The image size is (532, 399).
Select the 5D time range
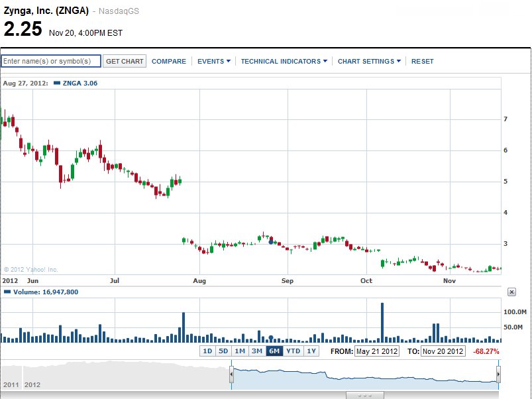tap(223, 351)
